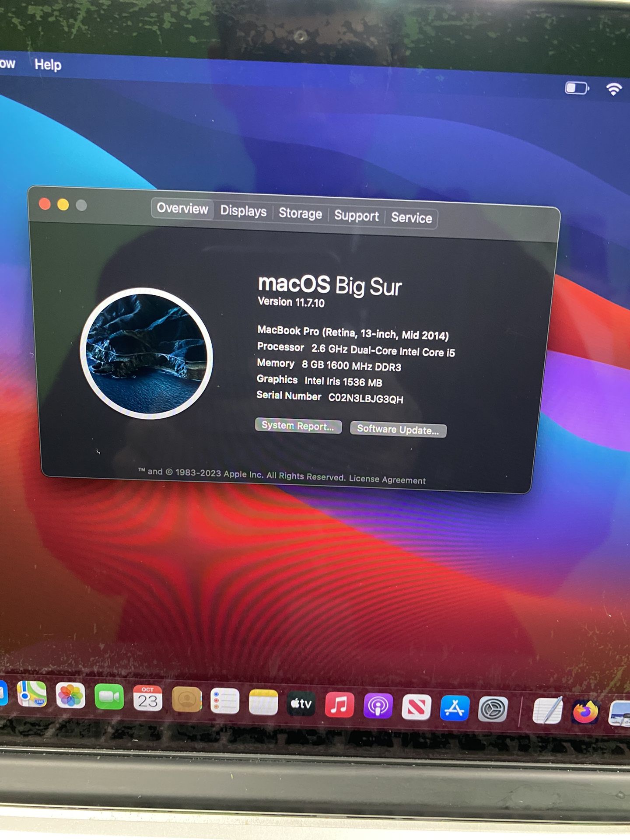Open the Displays tab
This screenshot has width=630, height=840.
[243, 211]
